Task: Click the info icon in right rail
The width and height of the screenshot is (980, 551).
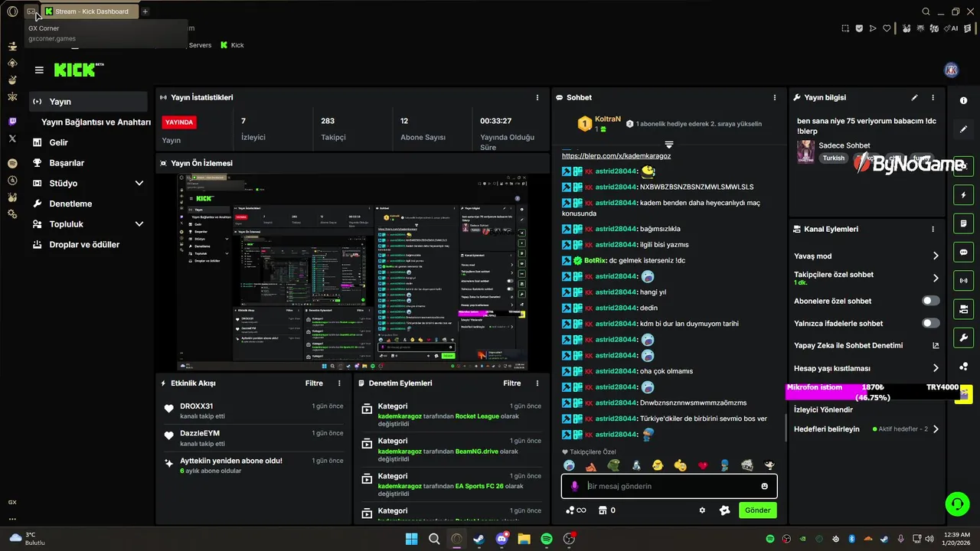Action: click(963, 101)
